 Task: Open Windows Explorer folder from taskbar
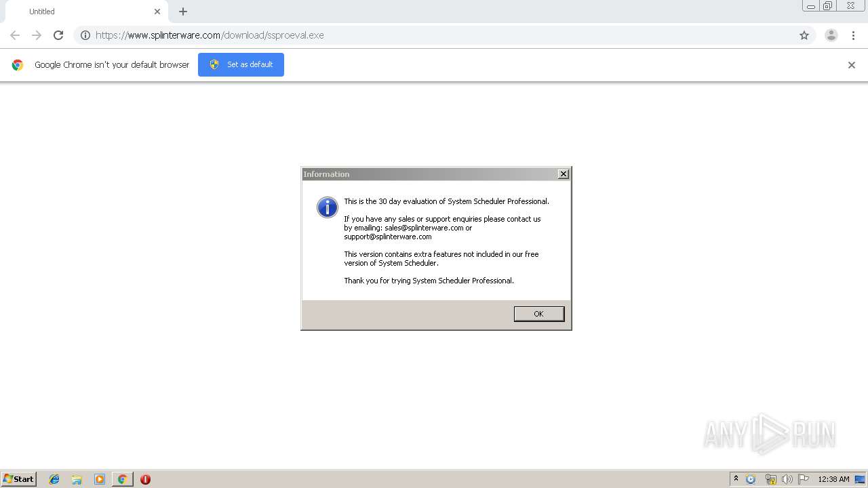(77, 479)
